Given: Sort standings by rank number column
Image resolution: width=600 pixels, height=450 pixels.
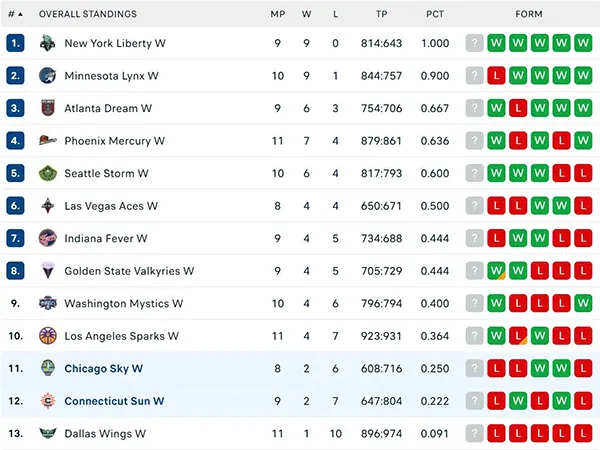Looking at the screenshot, I should click(x=15, y=14).
